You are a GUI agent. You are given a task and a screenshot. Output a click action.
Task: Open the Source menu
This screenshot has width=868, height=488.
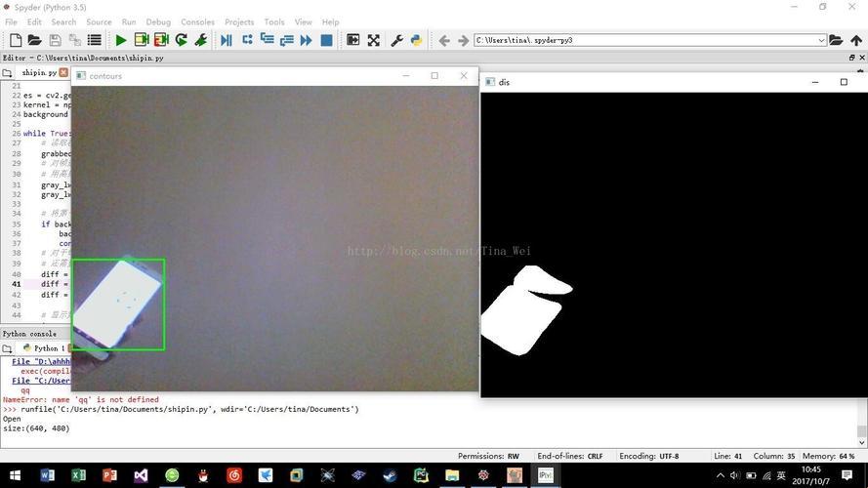[99, 22]
